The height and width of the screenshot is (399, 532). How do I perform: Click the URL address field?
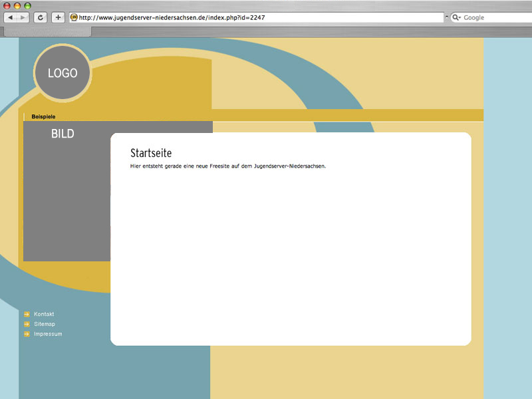pos(259,17)
